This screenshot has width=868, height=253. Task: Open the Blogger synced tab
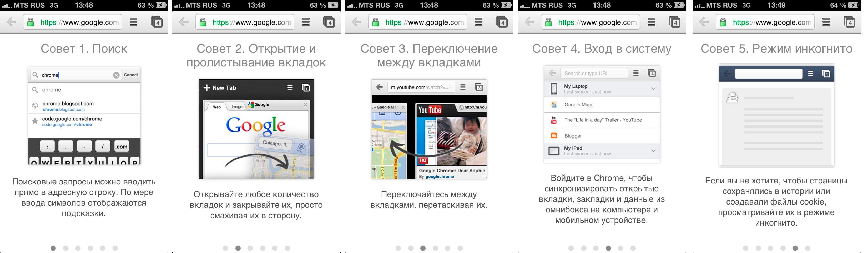[602, 135]
